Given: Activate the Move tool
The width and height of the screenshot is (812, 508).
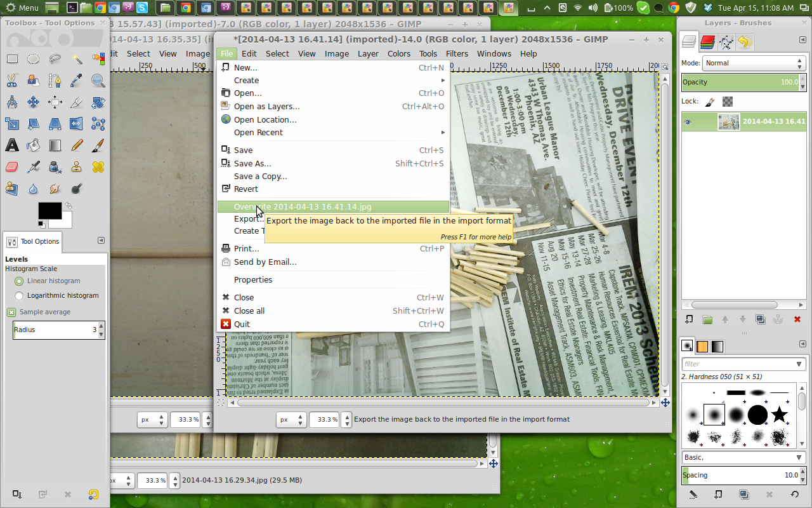Looking at the screenshot, I should coord(34,102).
